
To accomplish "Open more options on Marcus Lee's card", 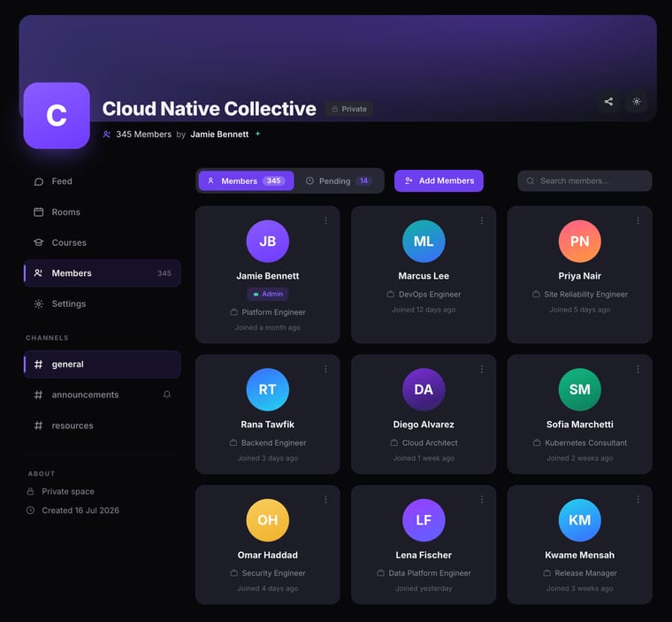I will click(x=482, y=220).
